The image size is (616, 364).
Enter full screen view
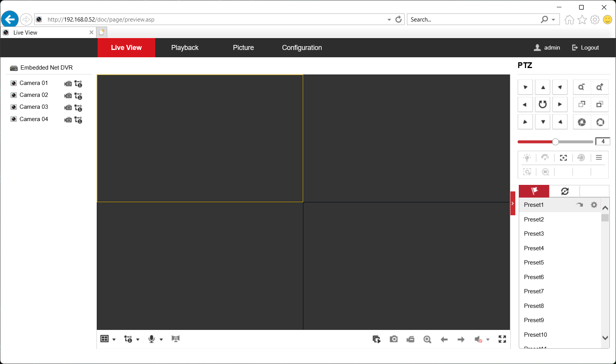tap(502, 339)
